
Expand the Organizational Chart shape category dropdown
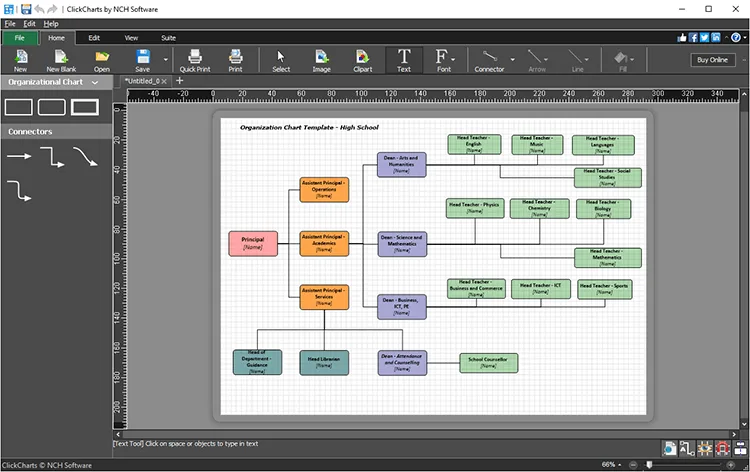[95, 82]
